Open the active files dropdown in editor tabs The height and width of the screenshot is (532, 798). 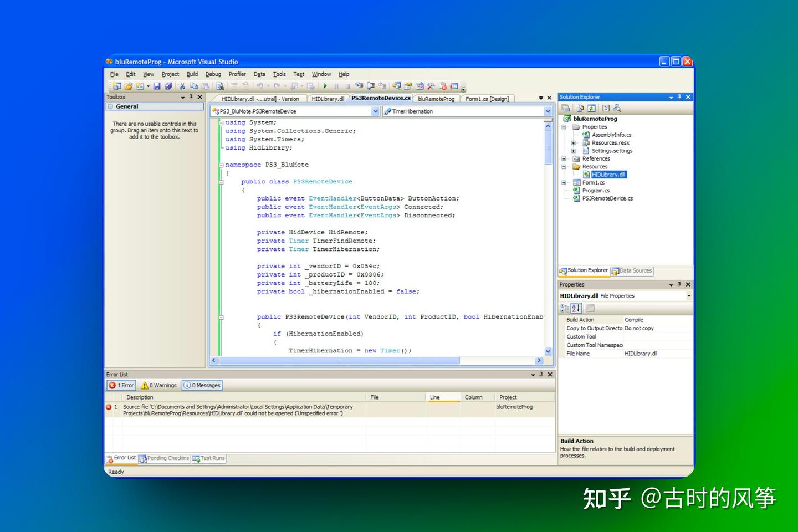coord(541,98)
